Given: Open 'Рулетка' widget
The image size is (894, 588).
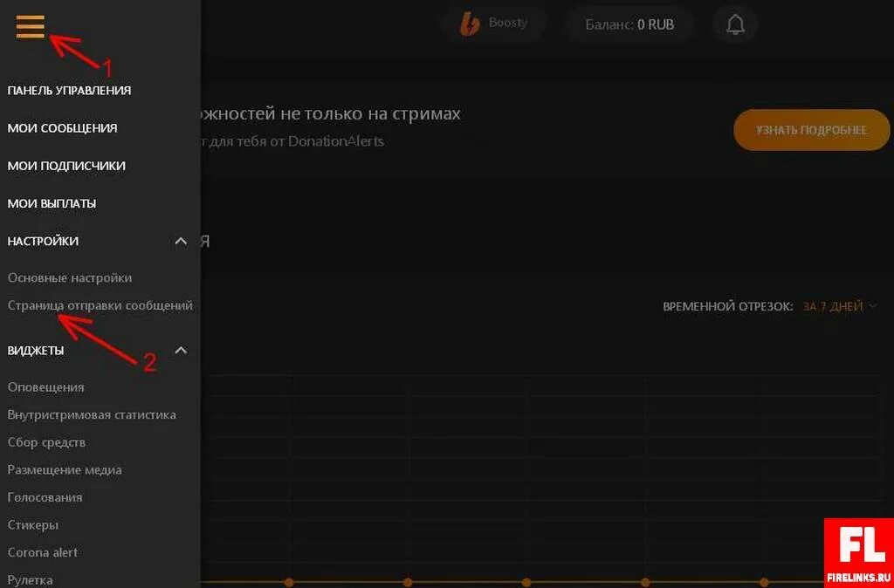Looking at the screenshot, I should click(31, 580).
